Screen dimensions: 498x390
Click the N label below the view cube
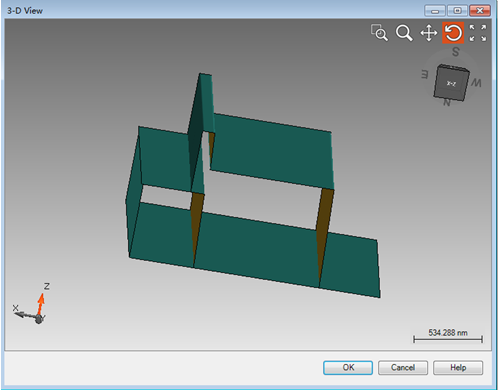tap(447, 103)
